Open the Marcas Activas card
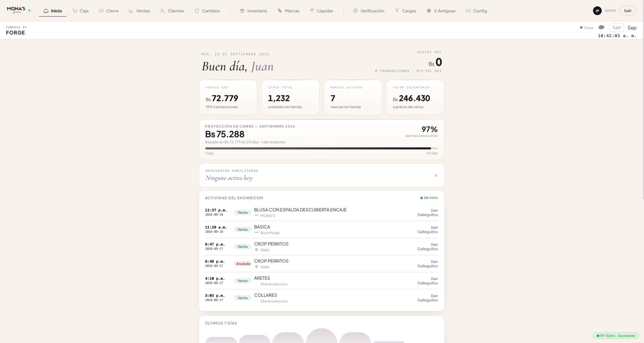The height and width of the screenshot is (343, 644). coord(353,98)
